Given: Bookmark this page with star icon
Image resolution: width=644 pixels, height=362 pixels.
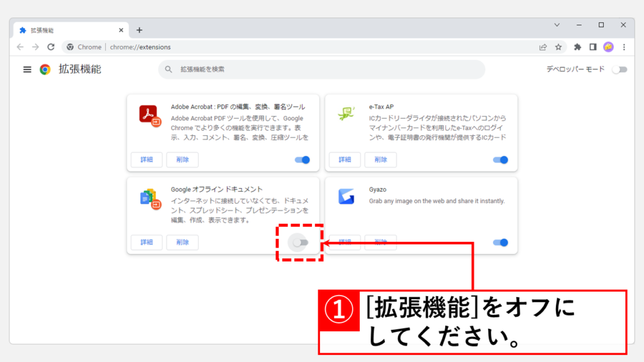Looking at the screenshot, I should click(558, 47).
